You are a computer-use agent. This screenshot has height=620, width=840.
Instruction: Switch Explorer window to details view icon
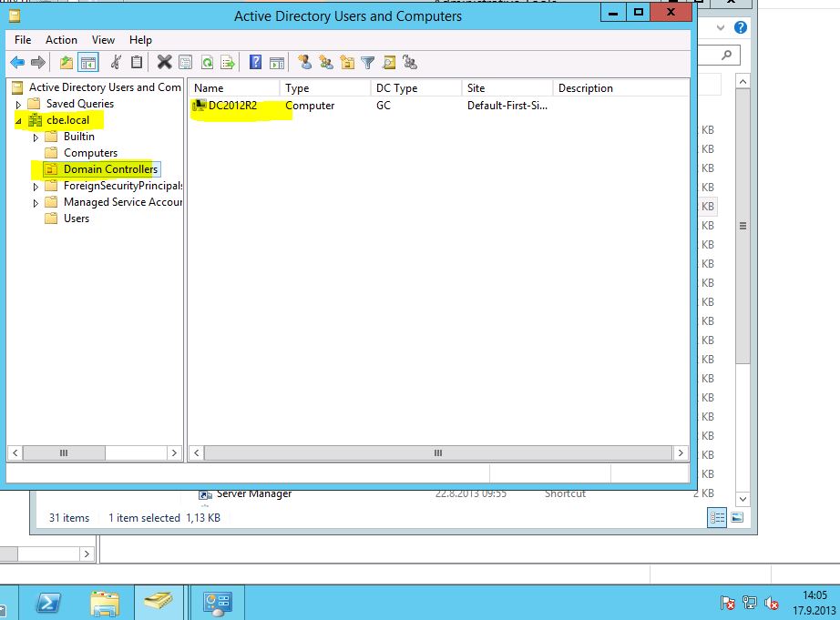click(717, 517)
